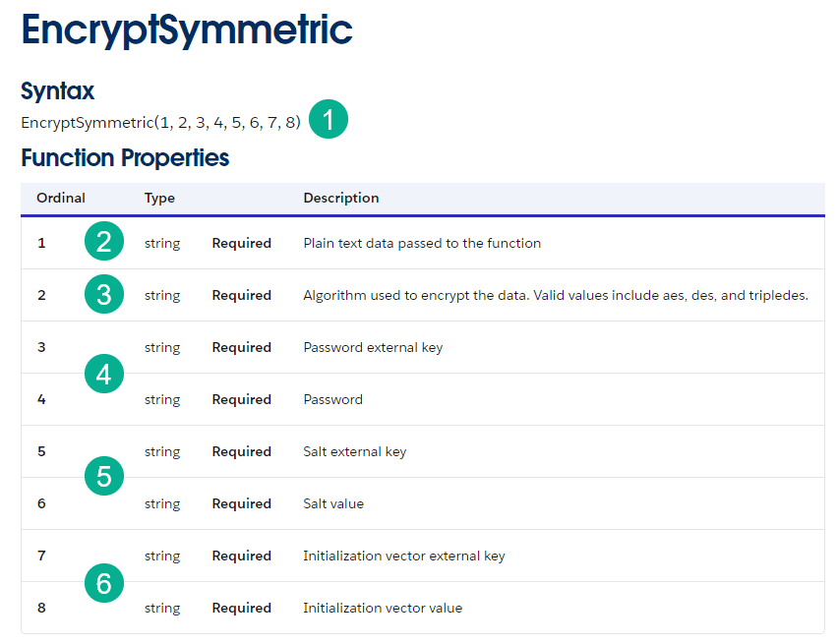Click the Syntax section heading
Image resolution: width=837 pixels, height=644 pixels.
(x=58, y=91)
